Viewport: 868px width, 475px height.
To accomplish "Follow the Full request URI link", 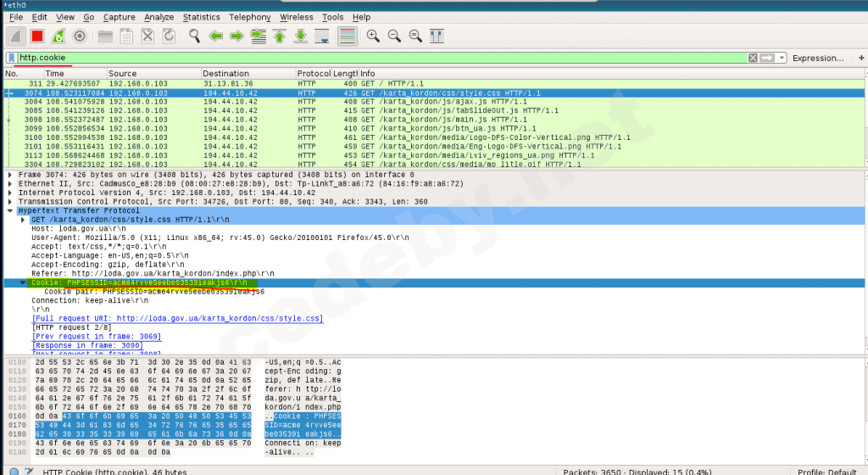I will click(177, 319).
